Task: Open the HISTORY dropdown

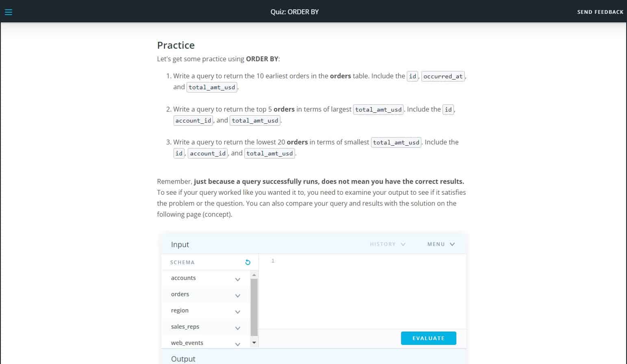Action: pyautogui.click(x=387, y=244)
